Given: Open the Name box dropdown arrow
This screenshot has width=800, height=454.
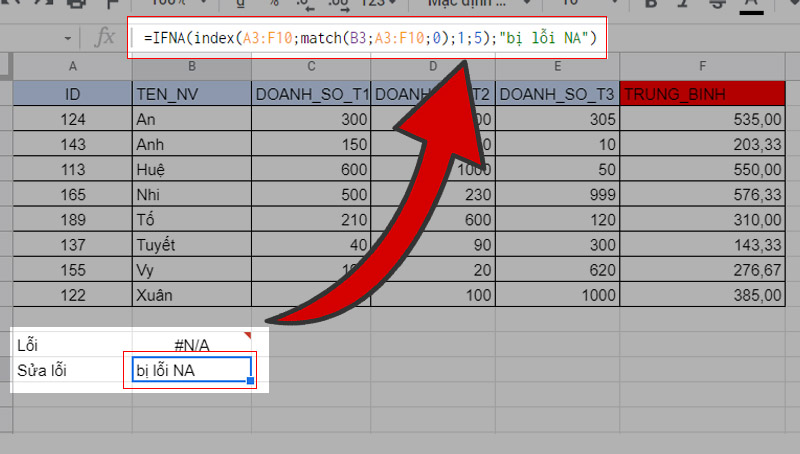Looking at the screenshot, I should 67,38.
